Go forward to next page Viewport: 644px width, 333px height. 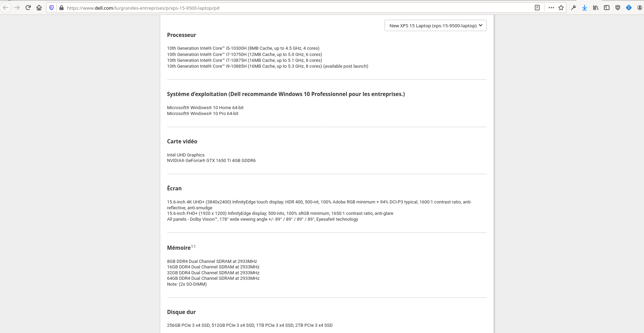pos(17,8)
